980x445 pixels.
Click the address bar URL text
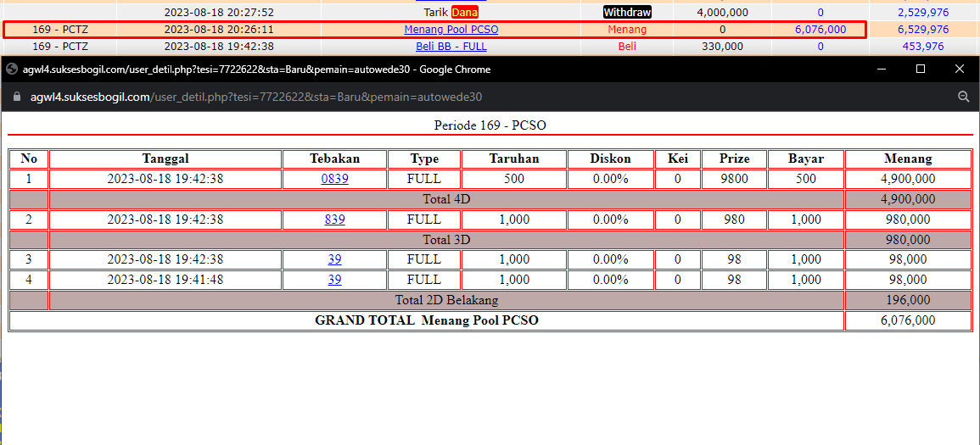point(256,97)
